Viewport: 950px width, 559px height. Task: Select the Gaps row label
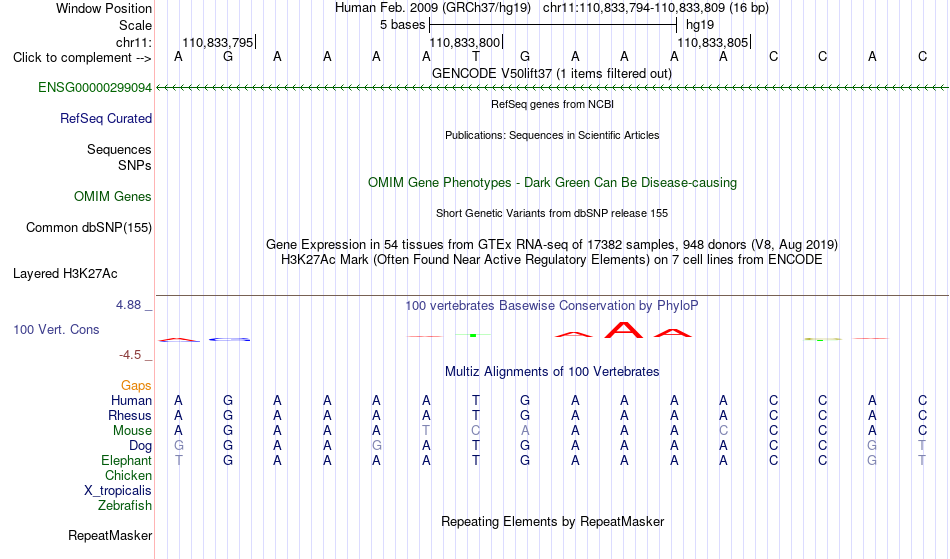click(x=136, y=386)
